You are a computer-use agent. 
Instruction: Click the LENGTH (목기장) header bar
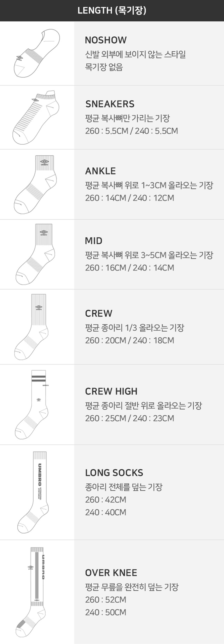[112, 10]
